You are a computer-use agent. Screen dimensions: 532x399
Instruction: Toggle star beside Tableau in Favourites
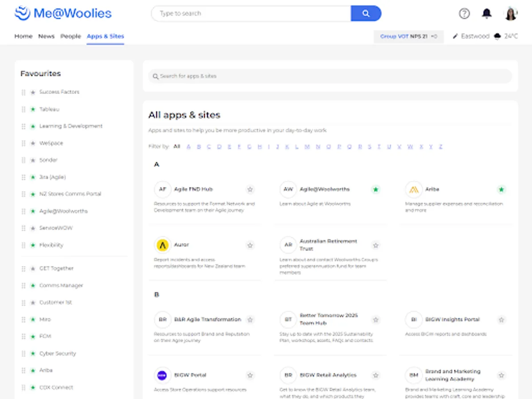coord(33,109)
